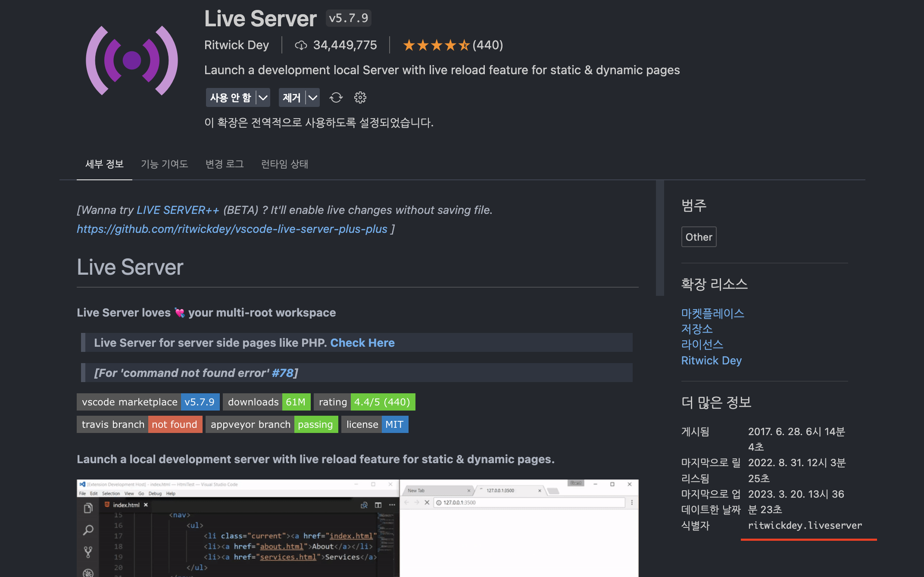Click the download count cloud icon
Image resolution: width=924 pixels, height=577 pixels.
[x=300, y=45]
